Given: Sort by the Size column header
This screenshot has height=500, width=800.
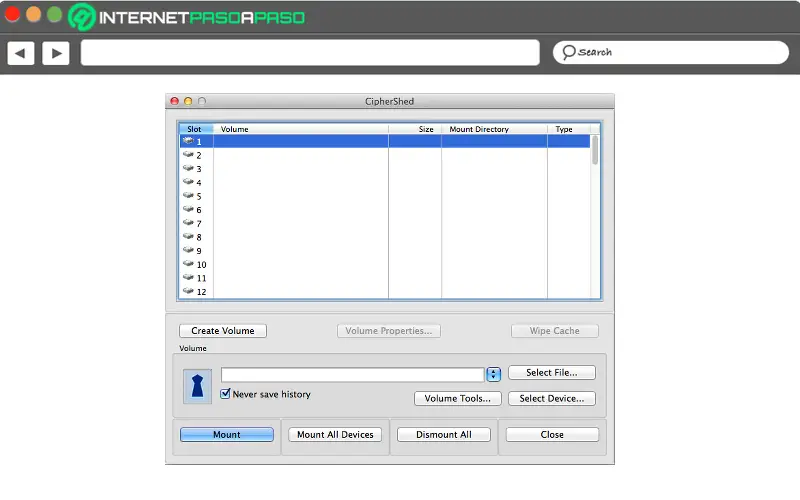Looking at the screenshot, I should pyautogui.click(x=415, y=129).
